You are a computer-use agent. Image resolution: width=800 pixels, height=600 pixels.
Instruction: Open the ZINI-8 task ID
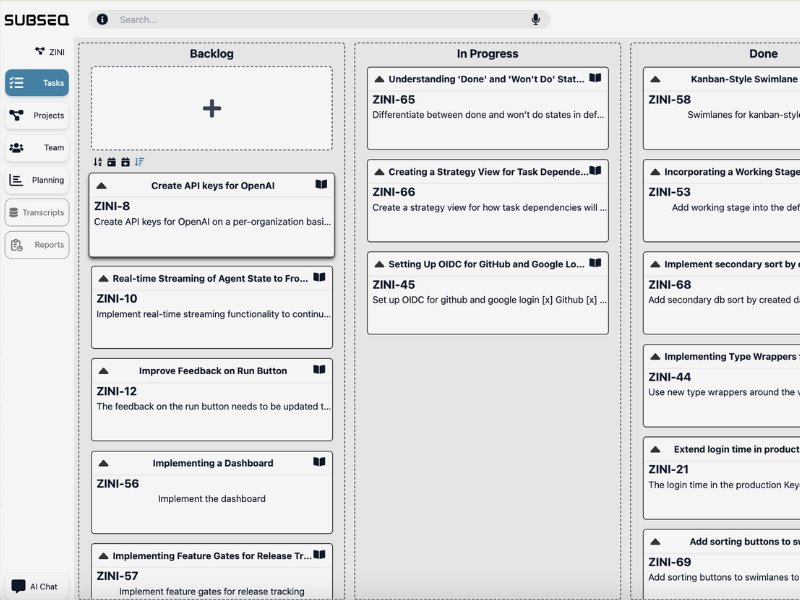[x=112, y=206]
